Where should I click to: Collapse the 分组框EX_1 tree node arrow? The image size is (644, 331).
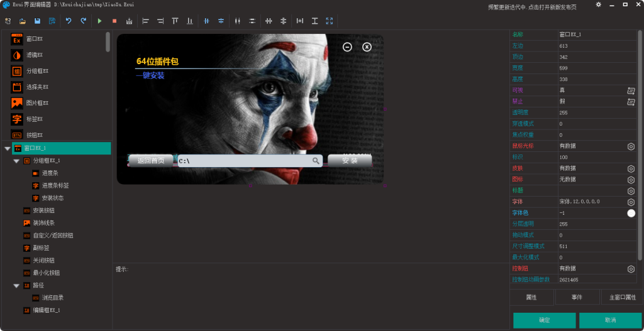(x=16, y=161)
